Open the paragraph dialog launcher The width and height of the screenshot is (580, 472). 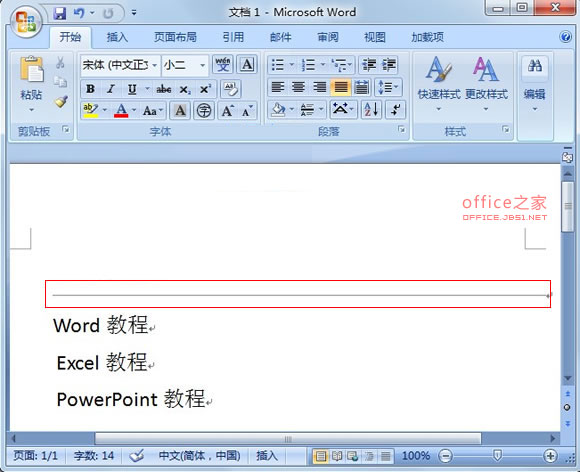point(401,129)
